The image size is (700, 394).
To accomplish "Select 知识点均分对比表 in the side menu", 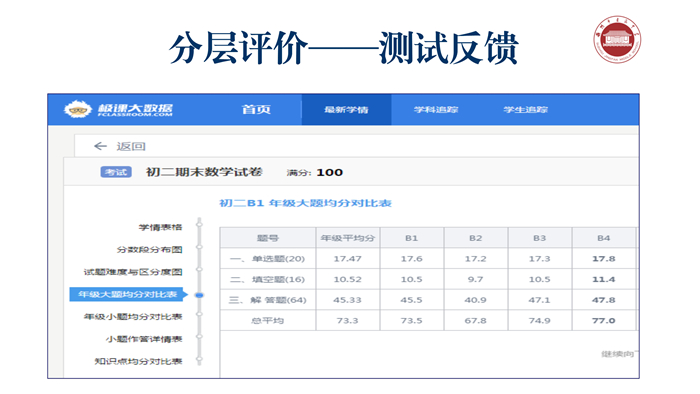I will point(138,361).
